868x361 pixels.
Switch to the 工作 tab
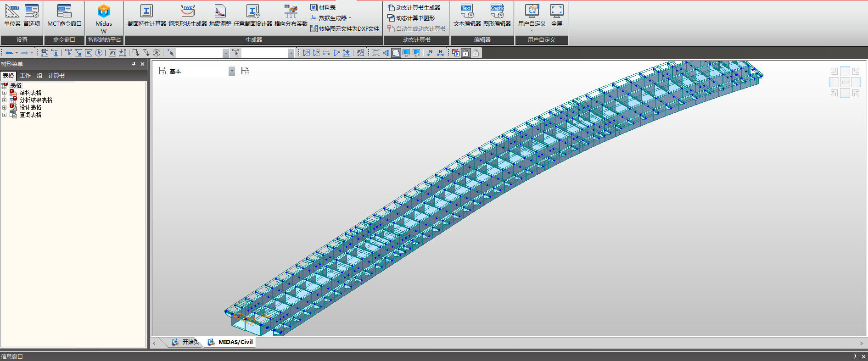(x=25, y=76)
